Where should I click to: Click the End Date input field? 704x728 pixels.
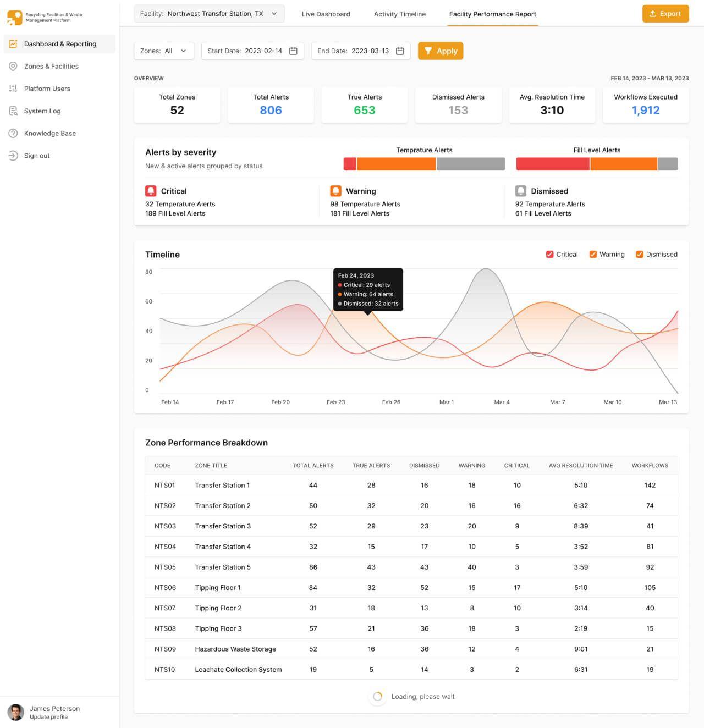361,51
